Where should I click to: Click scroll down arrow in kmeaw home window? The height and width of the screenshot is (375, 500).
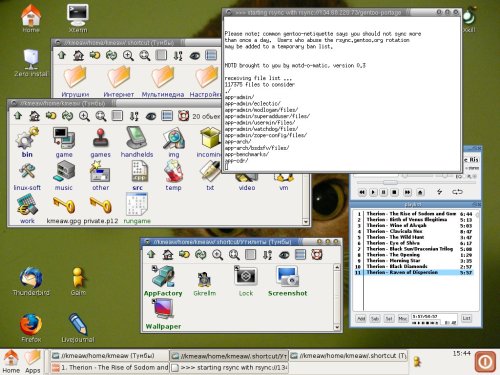coord(305,222)
